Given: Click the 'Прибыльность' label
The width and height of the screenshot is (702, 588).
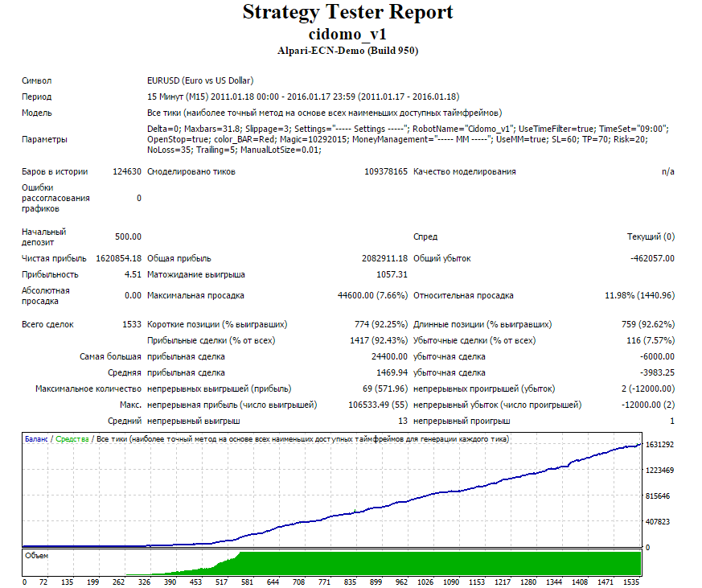Looking at the screenshot, I should click(50, 274).
